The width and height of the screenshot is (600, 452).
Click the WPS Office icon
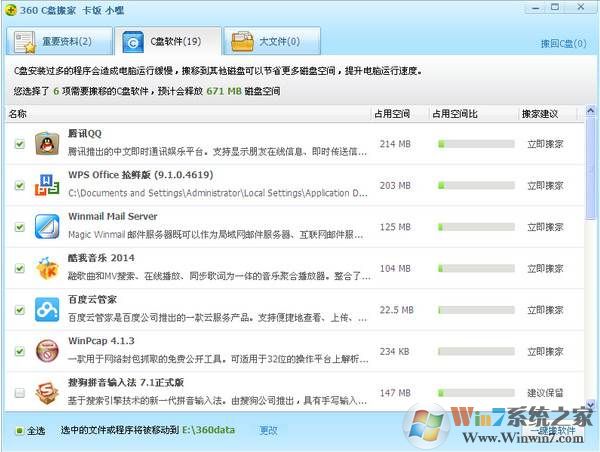47,185
